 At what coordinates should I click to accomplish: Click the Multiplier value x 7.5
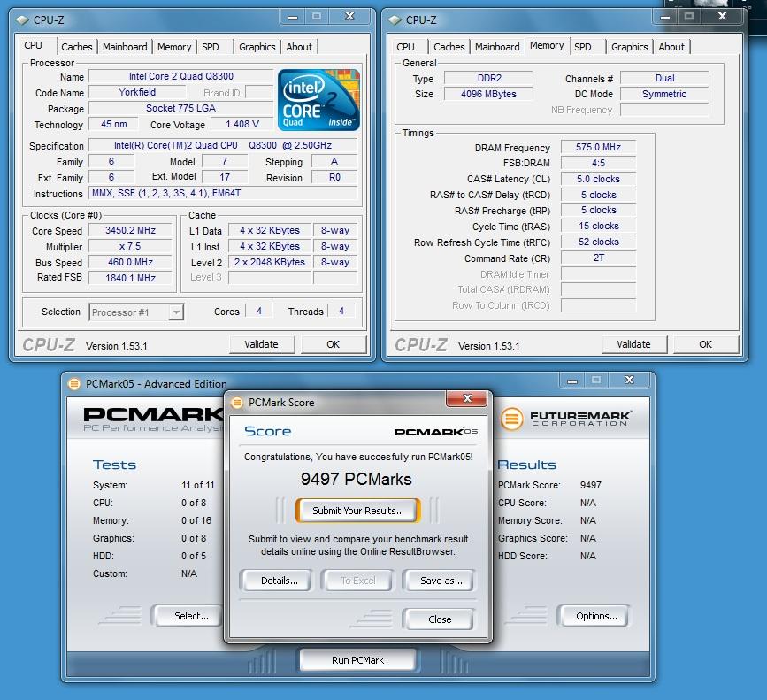tap(131, 246)
